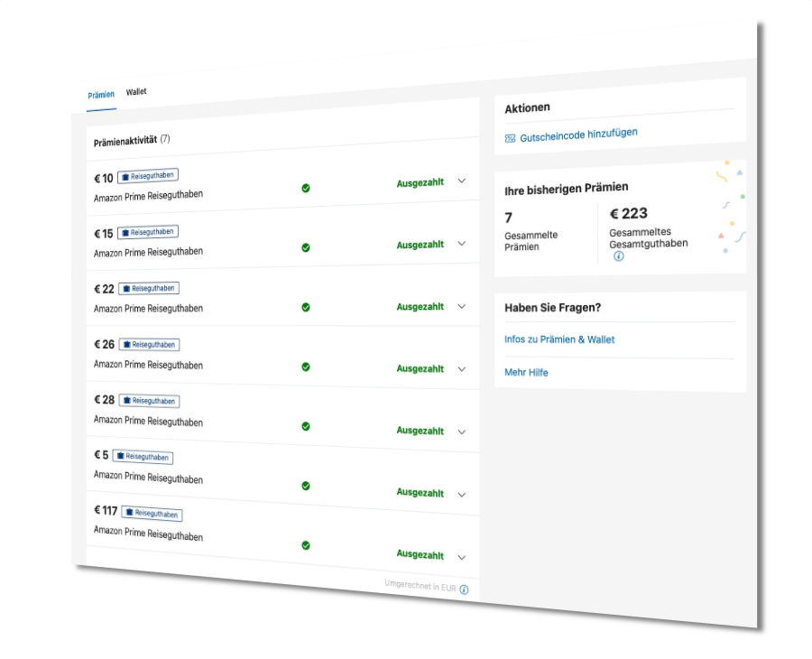
Task: Click the Mehr Hilfe link
Action: click(x=526, y=372)
